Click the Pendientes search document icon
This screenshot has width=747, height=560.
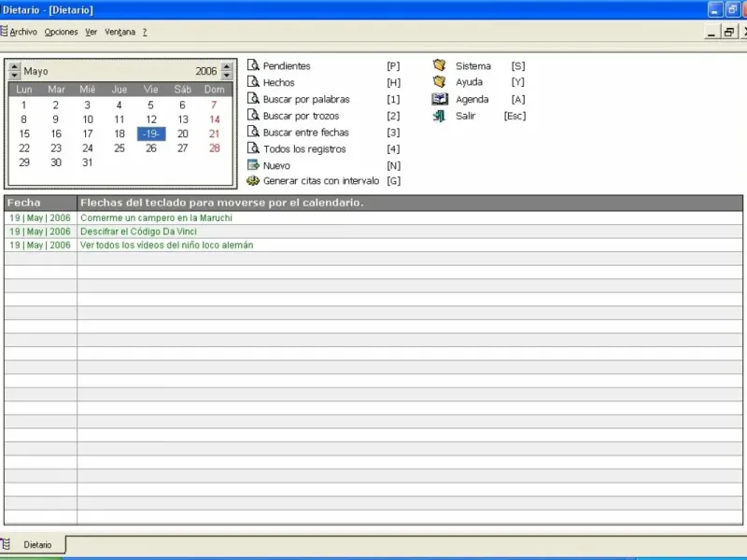[x=253, y=65]
